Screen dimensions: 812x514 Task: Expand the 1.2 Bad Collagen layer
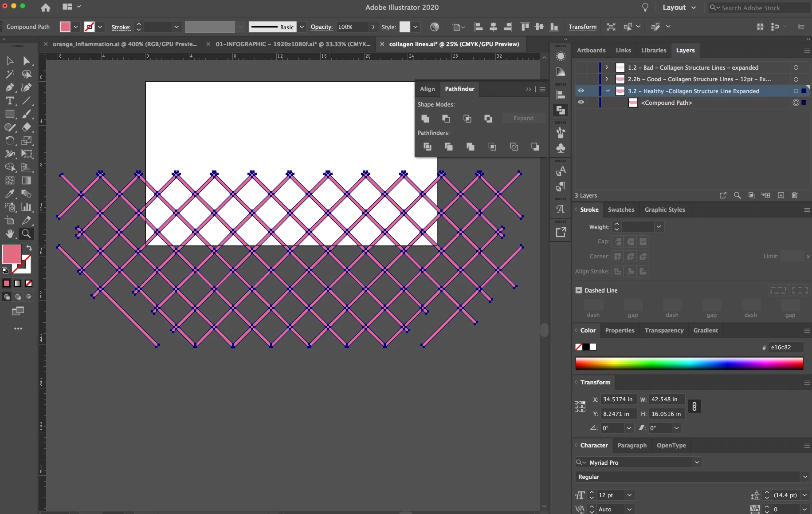pyautogui.click(x=607, y=67)
